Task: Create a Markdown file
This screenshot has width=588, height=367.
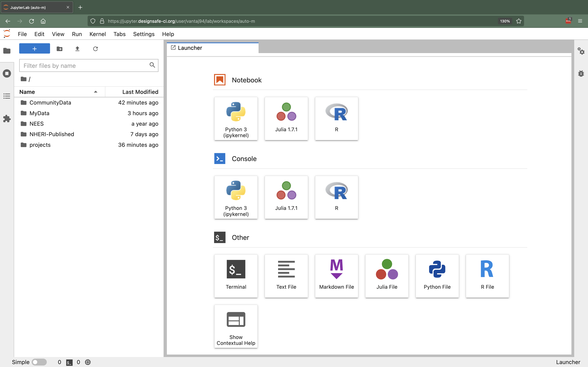Action: coord(336,276)
